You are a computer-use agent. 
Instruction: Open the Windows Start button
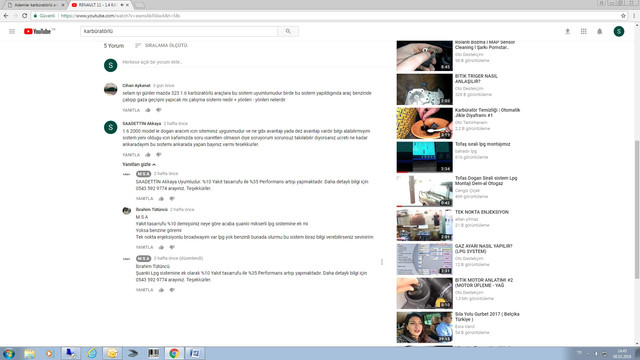click(9, 353)
